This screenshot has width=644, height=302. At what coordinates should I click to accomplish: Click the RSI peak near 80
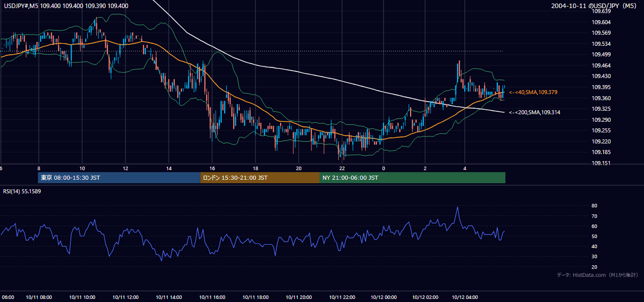tap(458, 207)
